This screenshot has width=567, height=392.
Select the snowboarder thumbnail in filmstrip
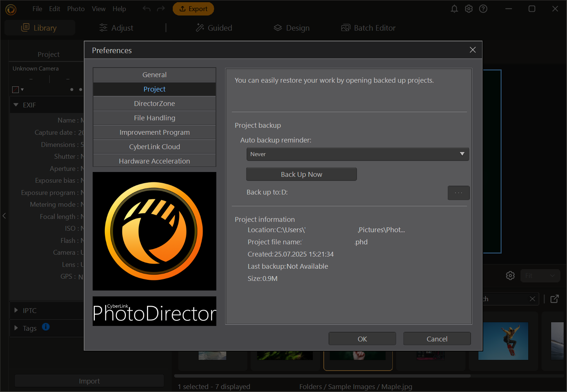pyautogui.click(x=503, y=341)
